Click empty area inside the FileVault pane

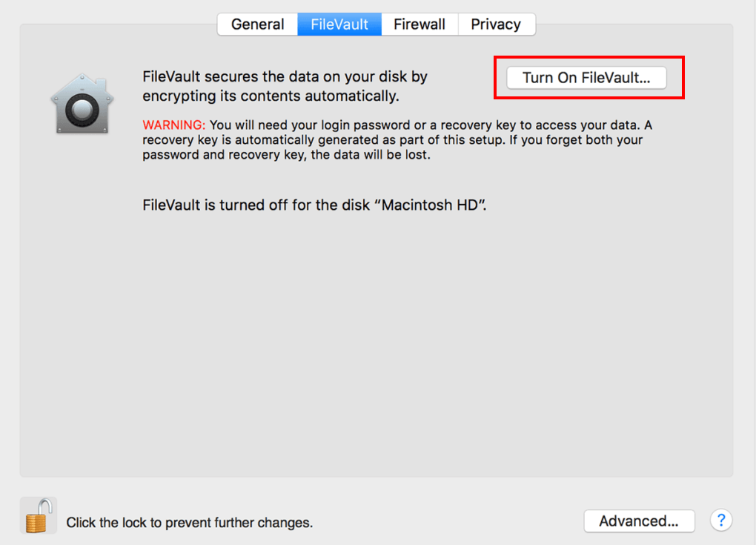tap(371, 334)
